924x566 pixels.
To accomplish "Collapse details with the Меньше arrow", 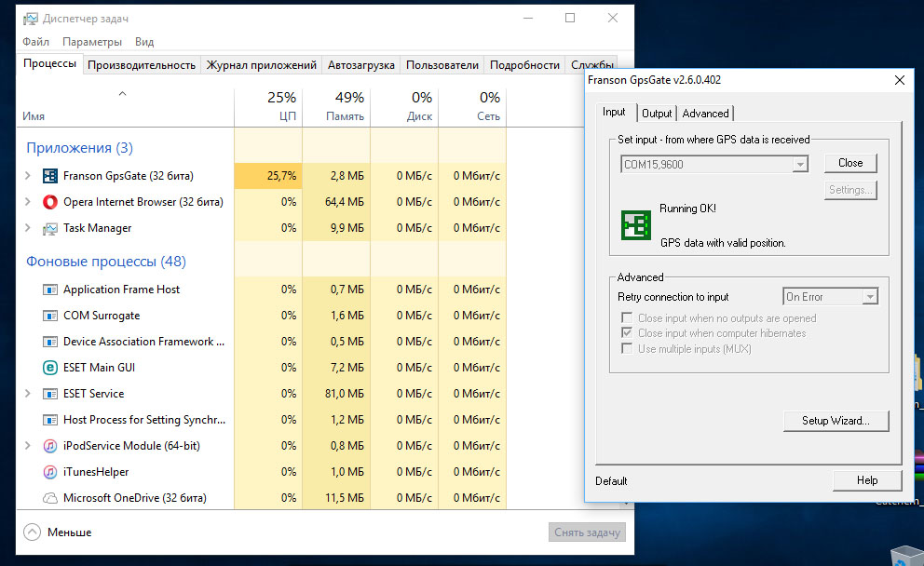I will 33,532.
